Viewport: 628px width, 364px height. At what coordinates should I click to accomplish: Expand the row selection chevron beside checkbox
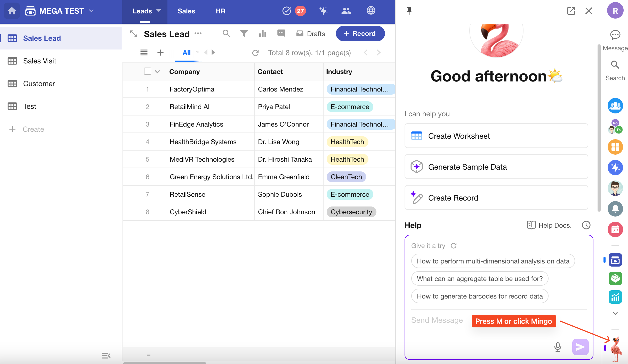point(157,72)
